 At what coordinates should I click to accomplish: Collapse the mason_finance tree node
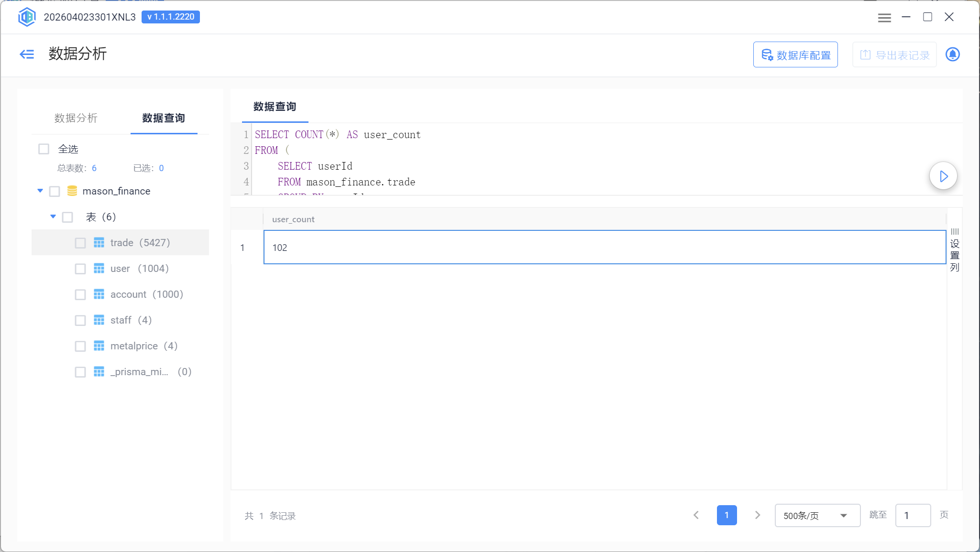[x=40, y=191]
